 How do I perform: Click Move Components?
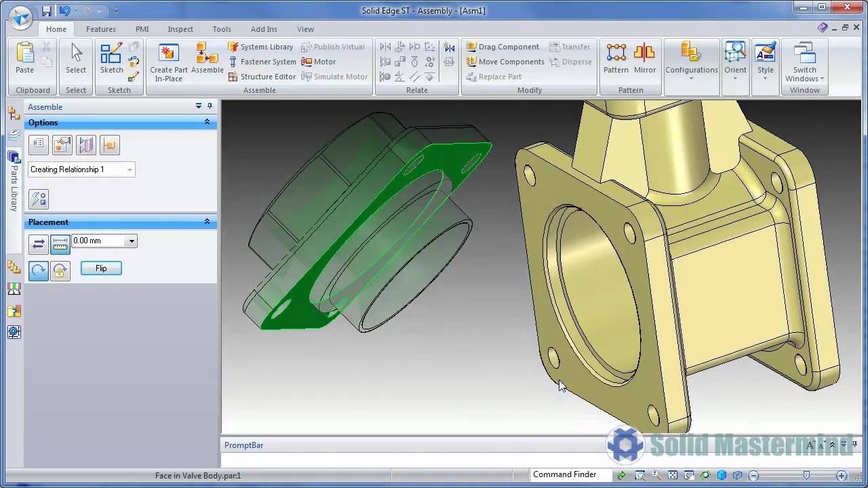click(505, 62)
